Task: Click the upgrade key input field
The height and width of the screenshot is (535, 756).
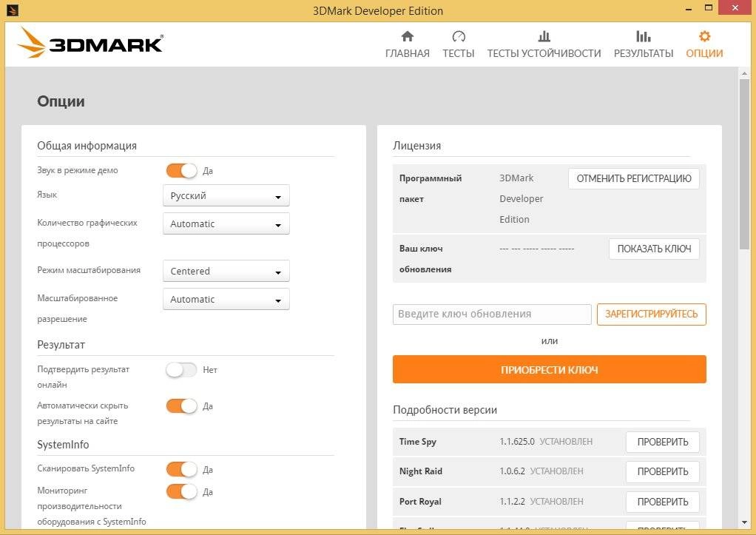Action: 492,314
